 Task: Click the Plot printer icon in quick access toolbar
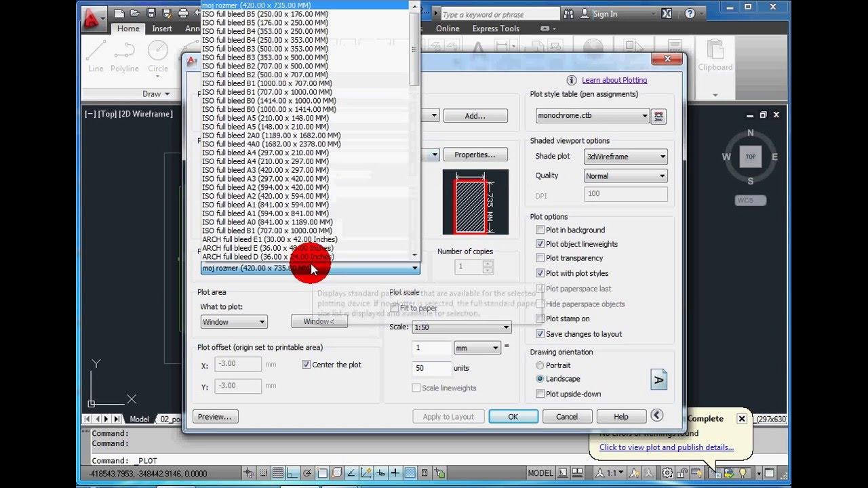pos(183,13)
